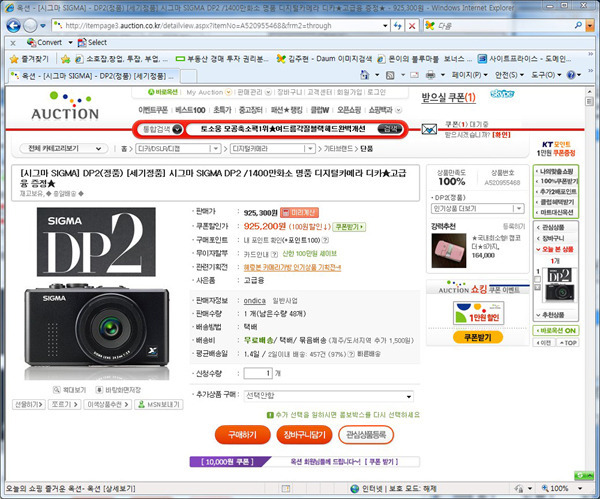The width and height of the screenshot is (600, 499).
Task: Click the 미리계산 calculator button
Action: [x=299, y=212]
